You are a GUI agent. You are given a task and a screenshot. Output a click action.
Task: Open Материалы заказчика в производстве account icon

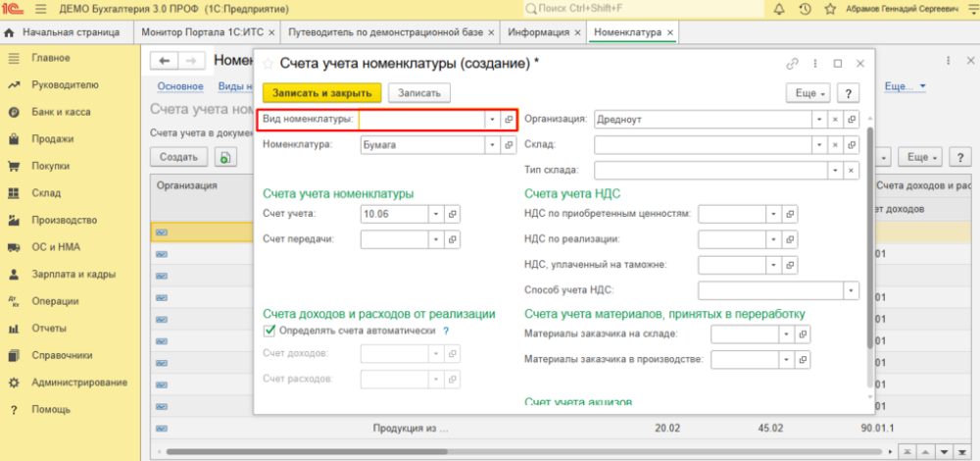[x=803, y=360]
